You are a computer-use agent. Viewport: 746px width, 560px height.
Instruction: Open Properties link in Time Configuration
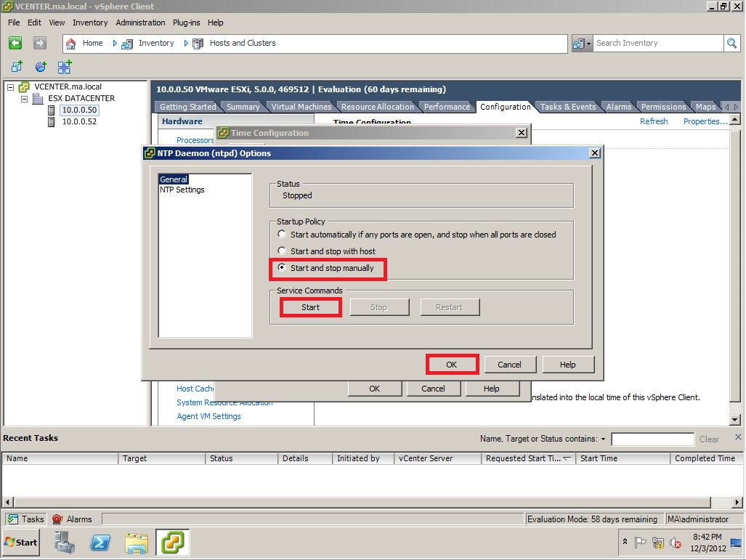pos(705,121)
